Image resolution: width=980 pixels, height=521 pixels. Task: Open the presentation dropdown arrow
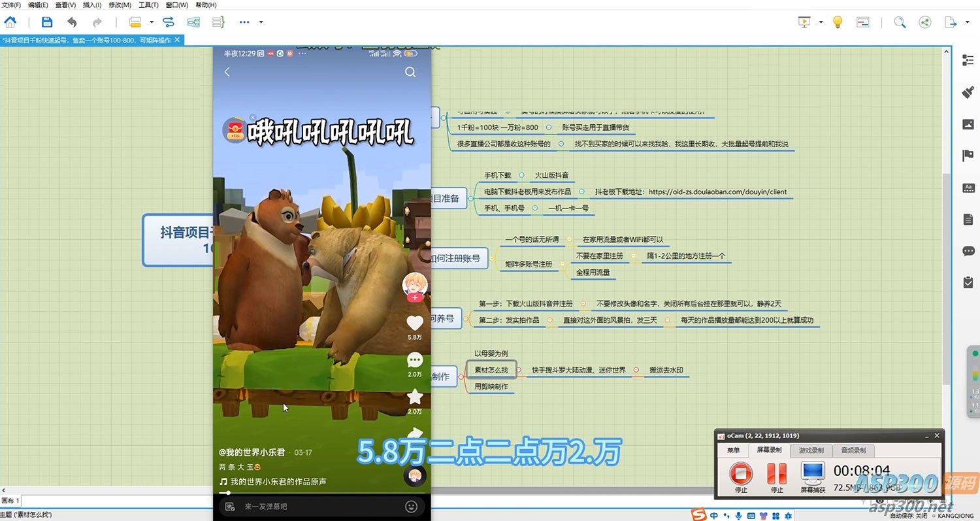pos(821,22)
